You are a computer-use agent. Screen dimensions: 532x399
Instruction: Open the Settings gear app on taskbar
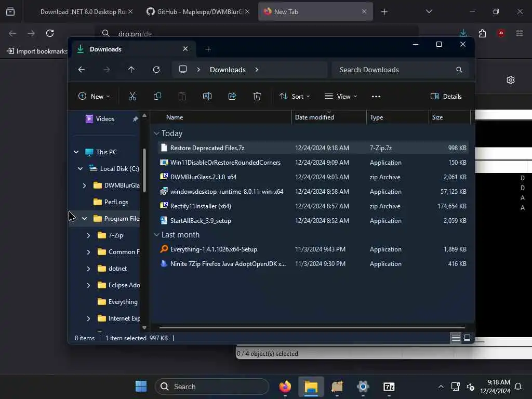pos(363,387)
